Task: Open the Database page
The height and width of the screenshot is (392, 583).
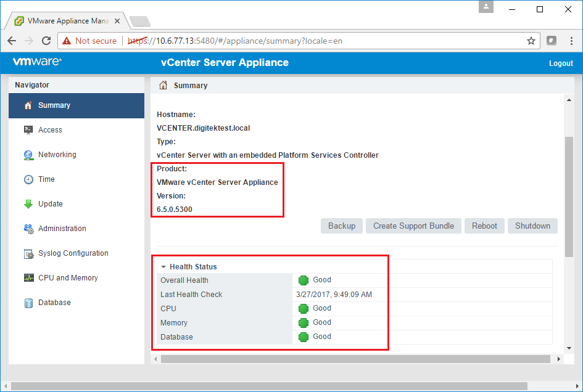Action: [x=76, y=303]
